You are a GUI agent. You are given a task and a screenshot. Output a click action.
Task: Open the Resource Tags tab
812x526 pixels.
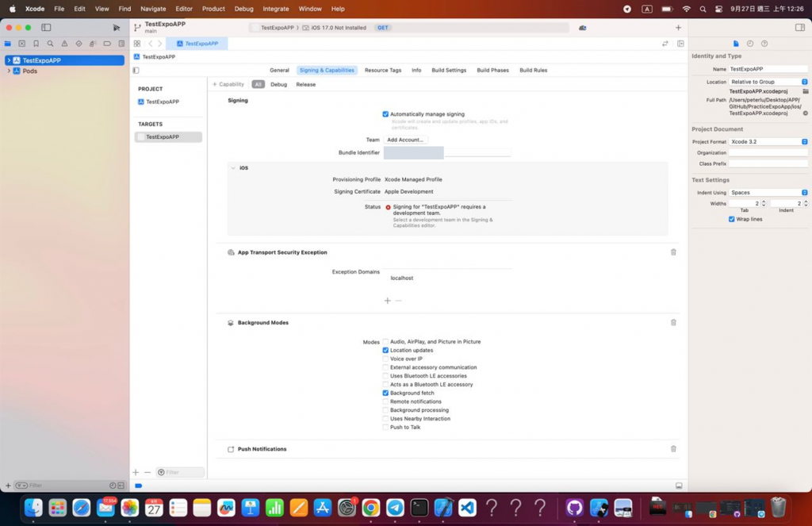[383, 70]
